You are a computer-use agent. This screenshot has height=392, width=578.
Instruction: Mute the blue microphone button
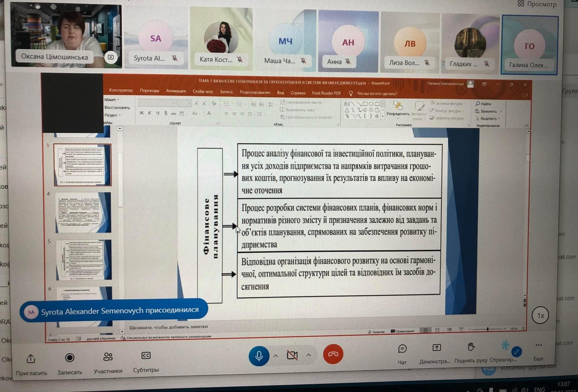(x=259, y=356)
